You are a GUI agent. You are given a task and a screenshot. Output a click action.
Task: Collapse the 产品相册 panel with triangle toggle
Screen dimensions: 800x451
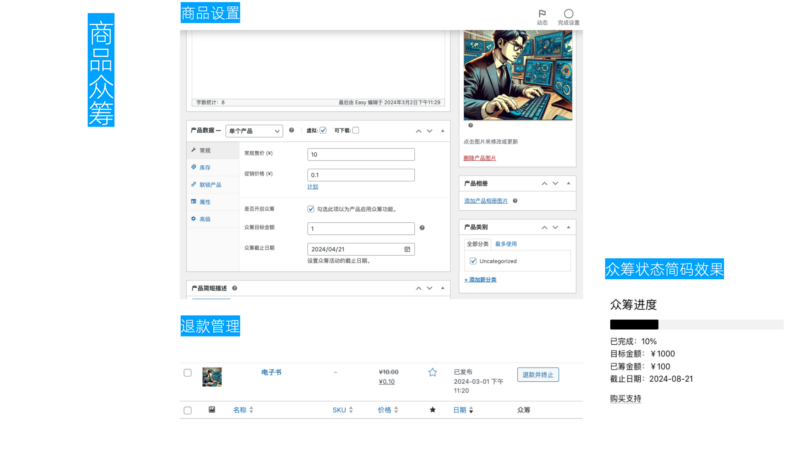coord(568,184)
